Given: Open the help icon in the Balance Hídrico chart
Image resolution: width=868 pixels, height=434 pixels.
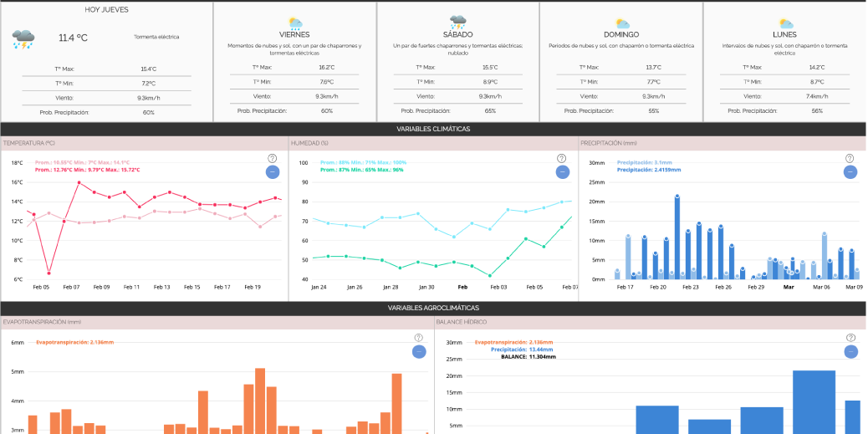Looking at the screenshot, I should coord(850,338).
